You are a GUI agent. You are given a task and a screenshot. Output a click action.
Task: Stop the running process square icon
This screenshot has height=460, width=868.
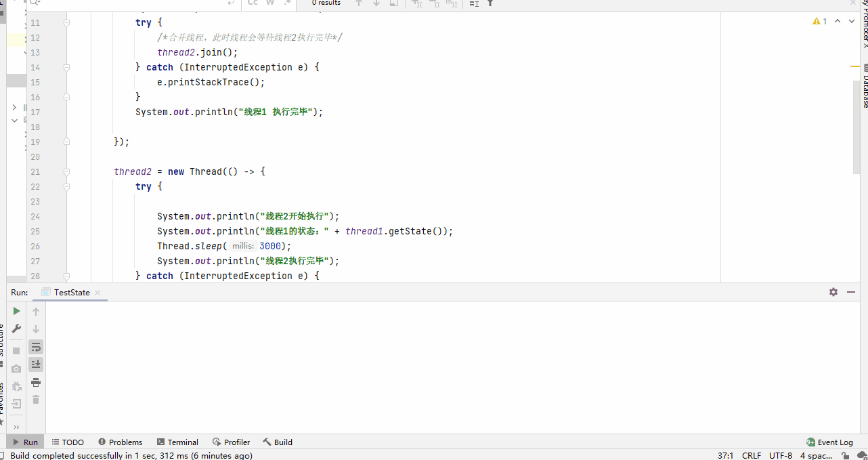click(x=17, y=351)
